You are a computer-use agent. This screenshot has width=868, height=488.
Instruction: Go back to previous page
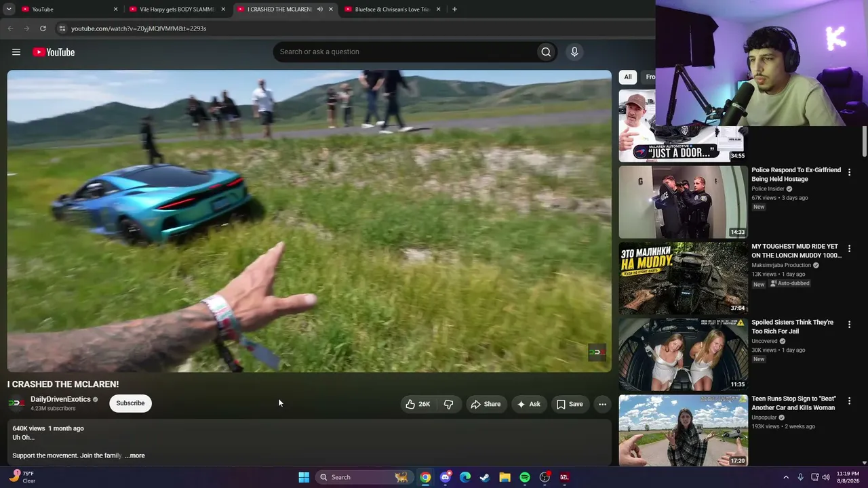click(10, 28)
